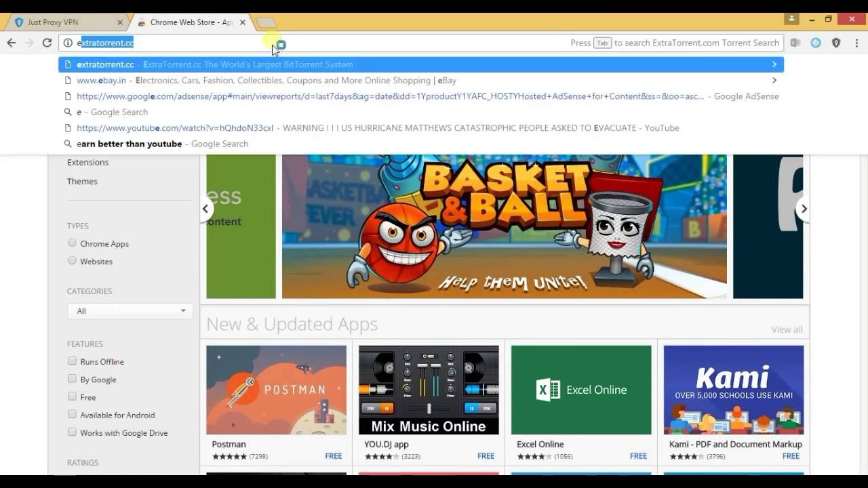Show next banner in carousel
This screenshot has width=868, height=488.
[x=804, y=209]
